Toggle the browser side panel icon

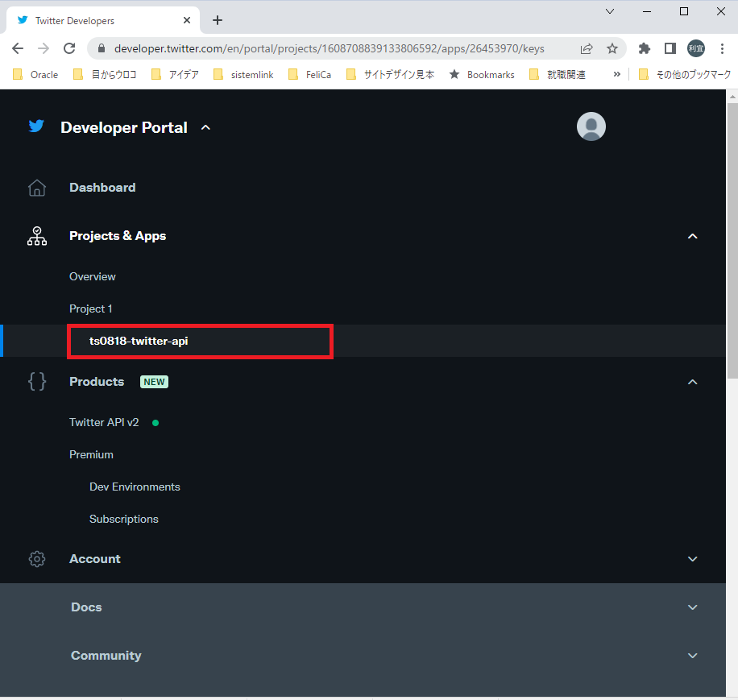[x=670, y=48]
